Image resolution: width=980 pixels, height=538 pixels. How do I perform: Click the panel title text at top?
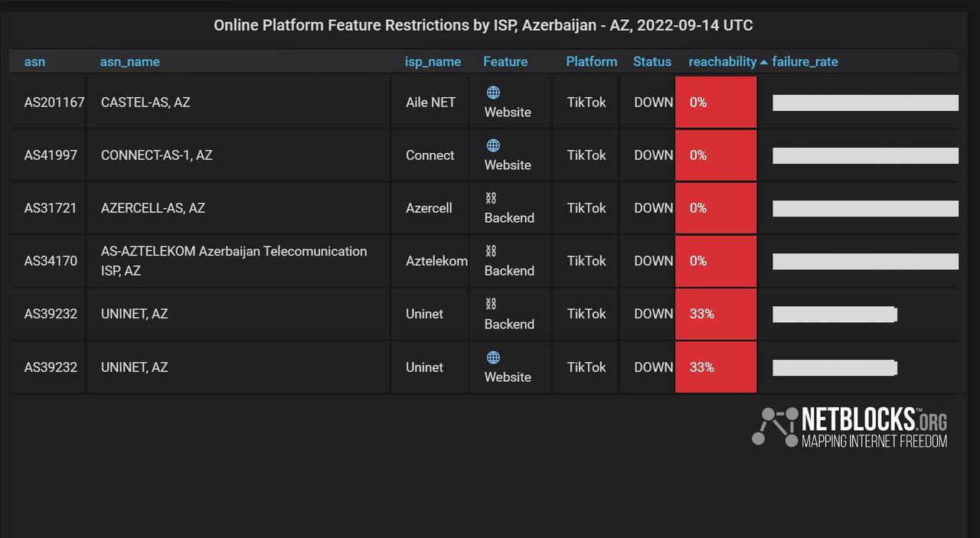(x=483, y=25)
